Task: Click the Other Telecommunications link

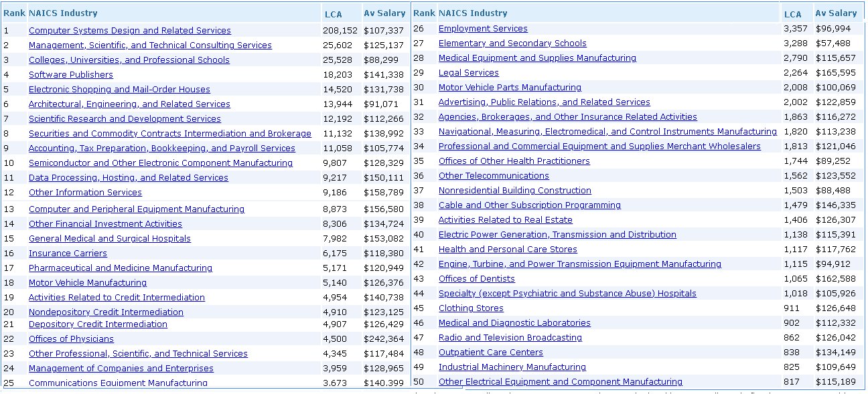Action: 493,176
